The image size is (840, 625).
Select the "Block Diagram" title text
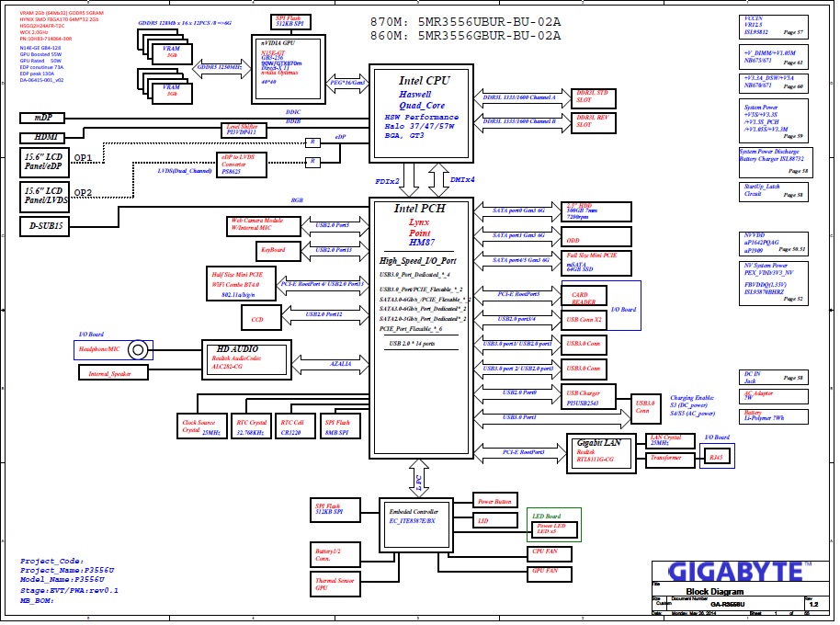pos(715,592)
